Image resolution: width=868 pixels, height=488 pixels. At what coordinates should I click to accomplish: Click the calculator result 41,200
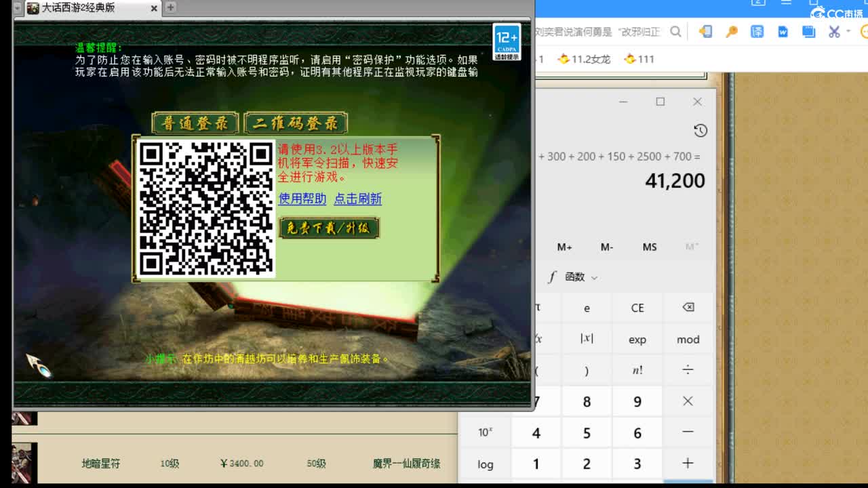pos(675,180)
